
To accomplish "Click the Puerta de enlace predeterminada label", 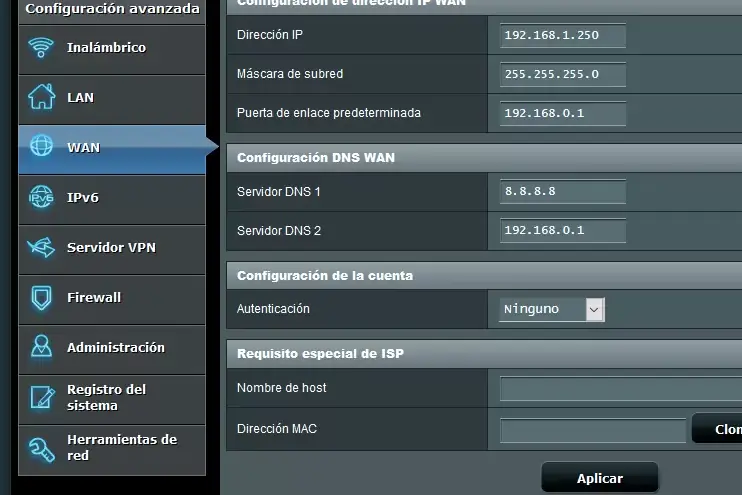I will click(328, 113).
